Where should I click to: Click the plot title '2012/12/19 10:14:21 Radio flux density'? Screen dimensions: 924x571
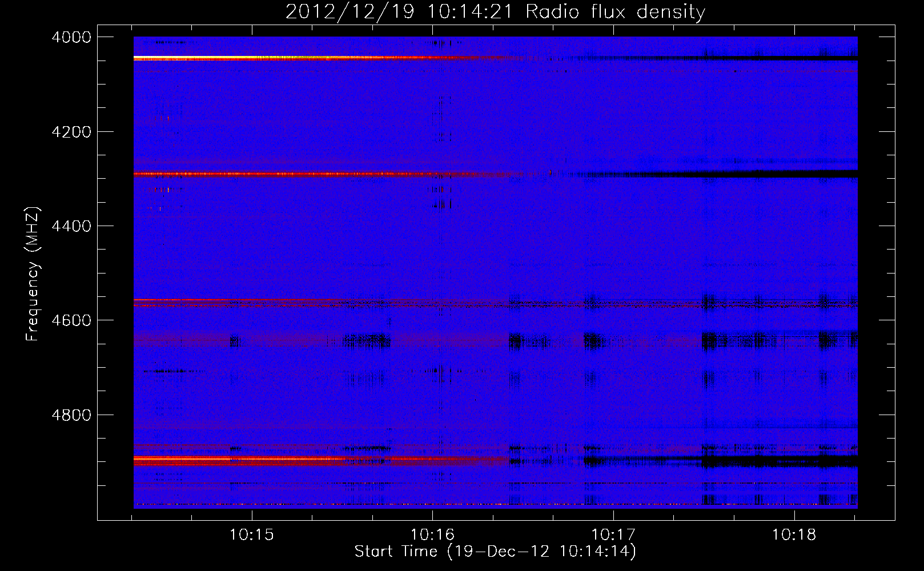[x=495, y=12]
